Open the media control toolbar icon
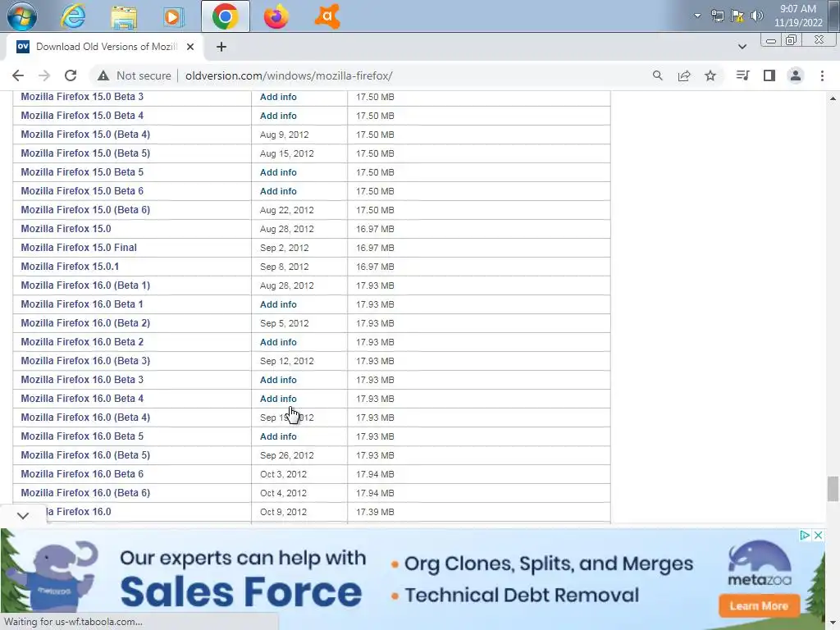Screen dimensions: 840x630 click(x=742, y=75)
